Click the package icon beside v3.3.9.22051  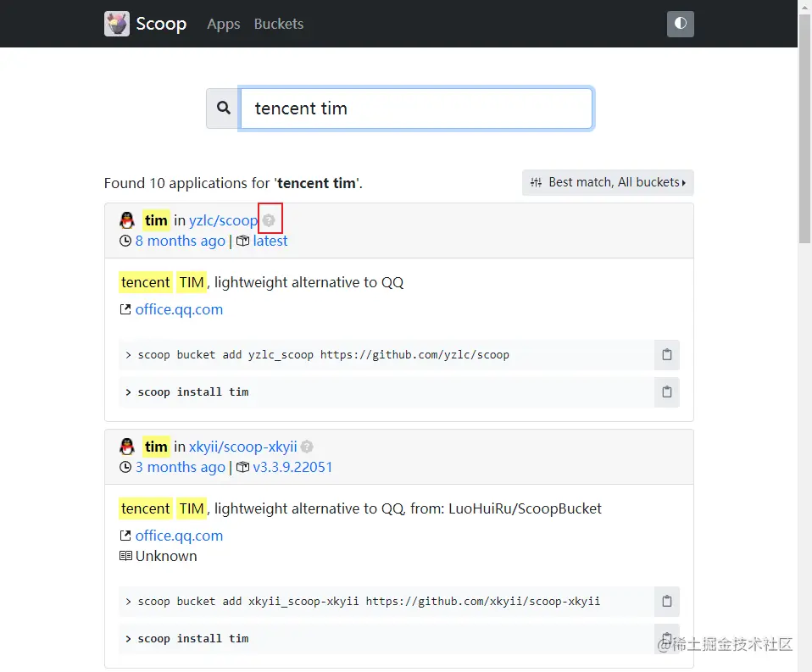click(x=243, y=467)
